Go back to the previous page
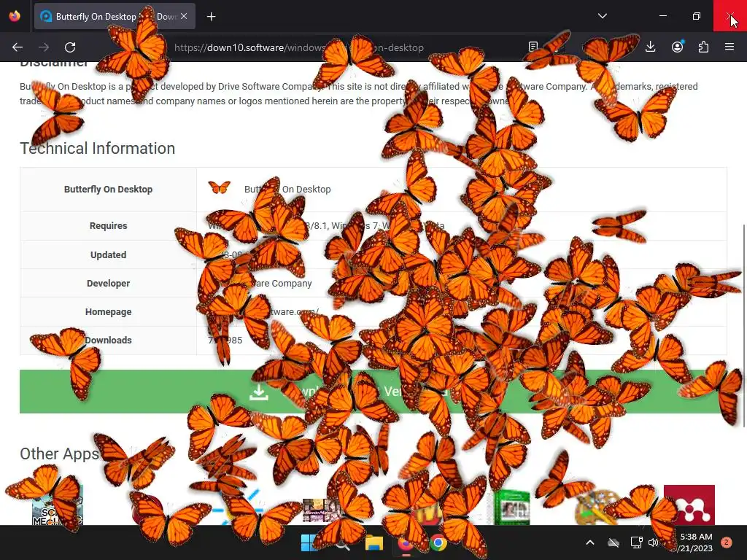This screenshot has height=560, width=747. coord(18,47)
